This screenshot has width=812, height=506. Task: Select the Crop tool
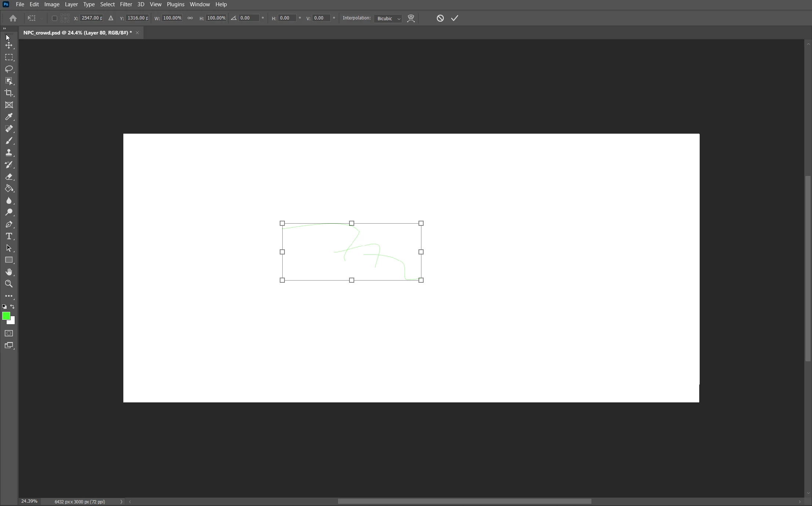[x=9, y=93]
